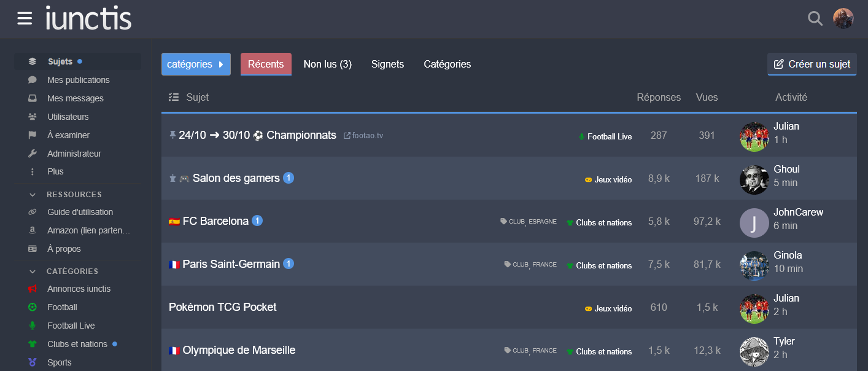
Task: Toggle bulk select topics icon
Action: (x=174, y=97)
